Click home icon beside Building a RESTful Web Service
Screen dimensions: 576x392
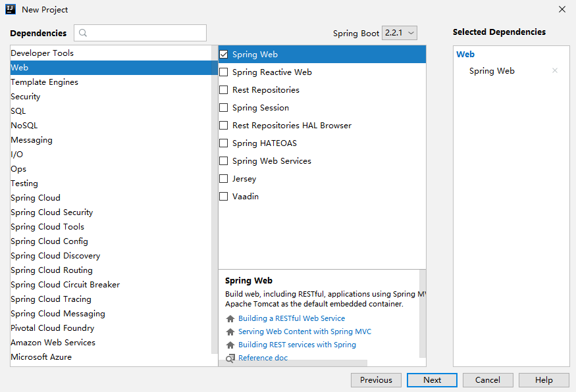[230, 318]
